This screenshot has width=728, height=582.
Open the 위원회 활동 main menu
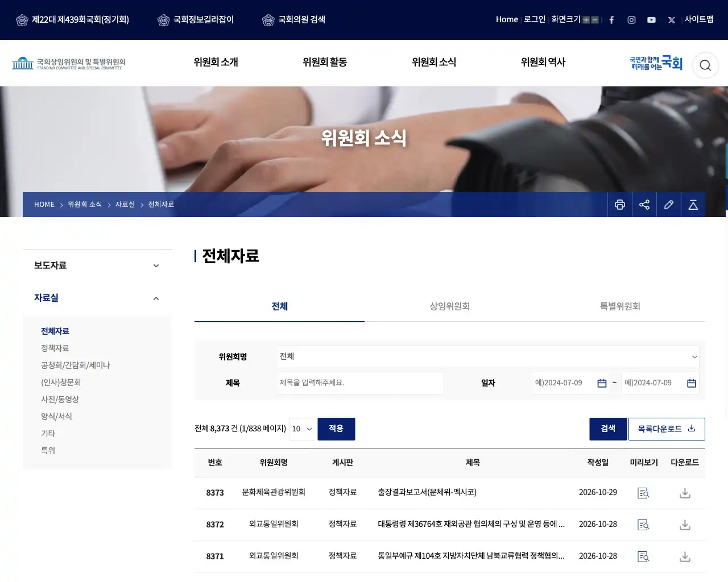click(325, 63)
